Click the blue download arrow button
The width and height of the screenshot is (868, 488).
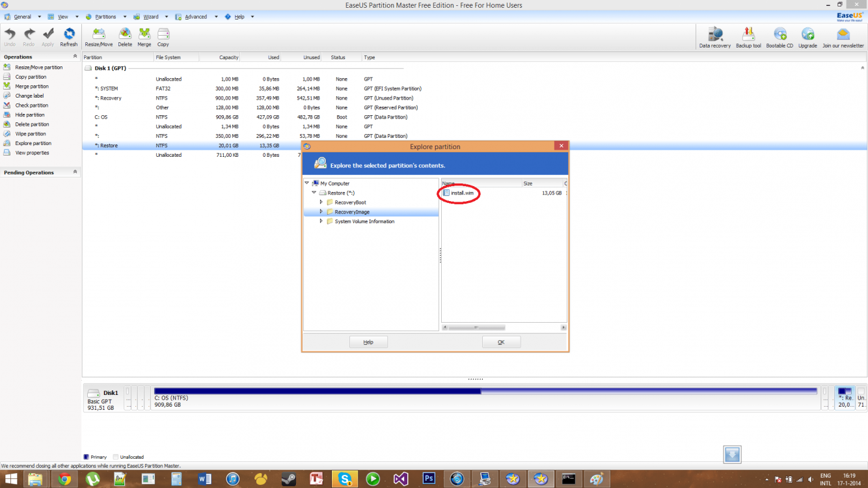pos(733,455)
